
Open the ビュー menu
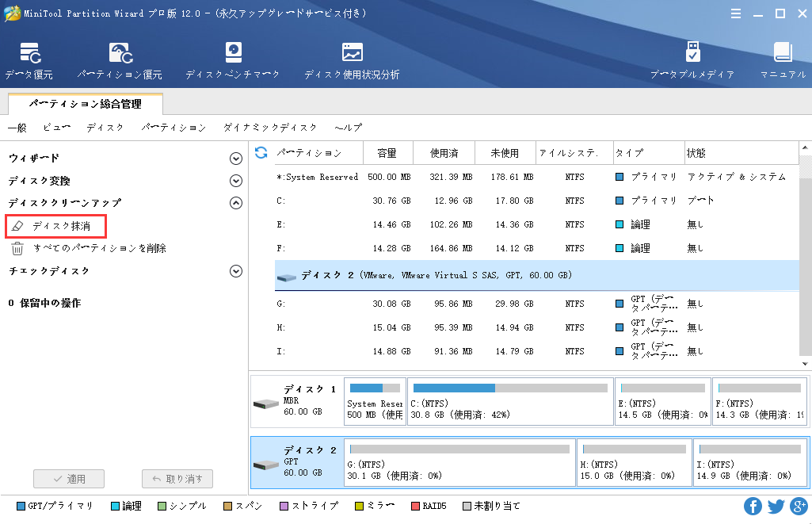click(56, 128)
